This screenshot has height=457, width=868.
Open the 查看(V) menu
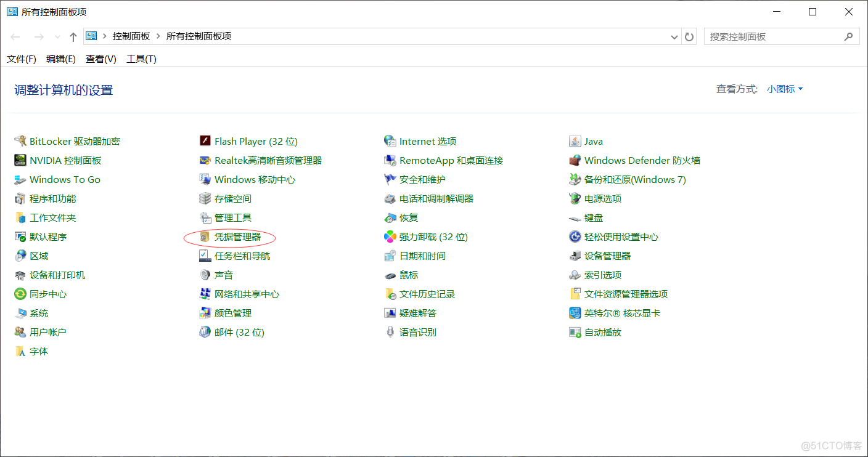pyautogui.click(x=101, y=59)
